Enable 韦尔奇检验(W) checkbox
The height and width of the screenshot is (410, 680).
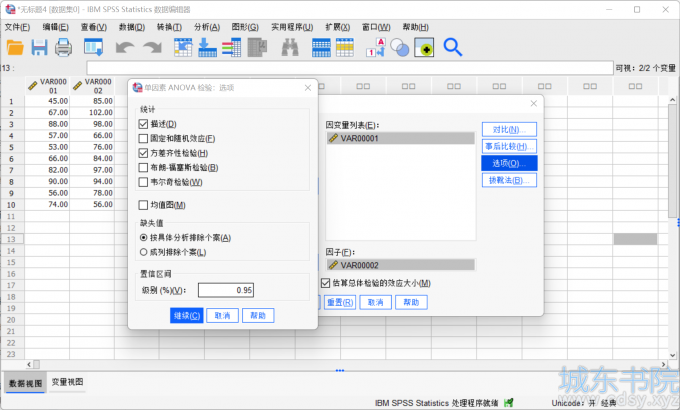click(x=143, y=182)
